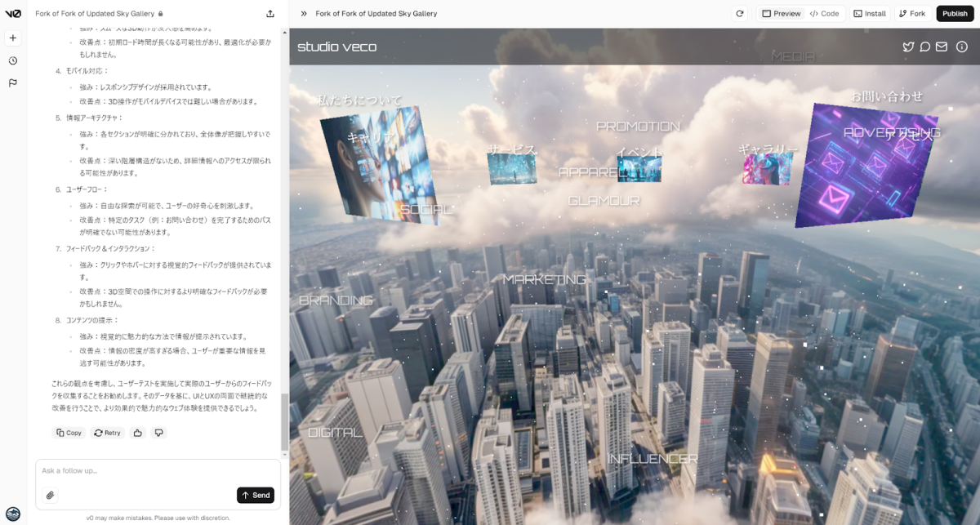Switch to Preview view

coord(781,14)
